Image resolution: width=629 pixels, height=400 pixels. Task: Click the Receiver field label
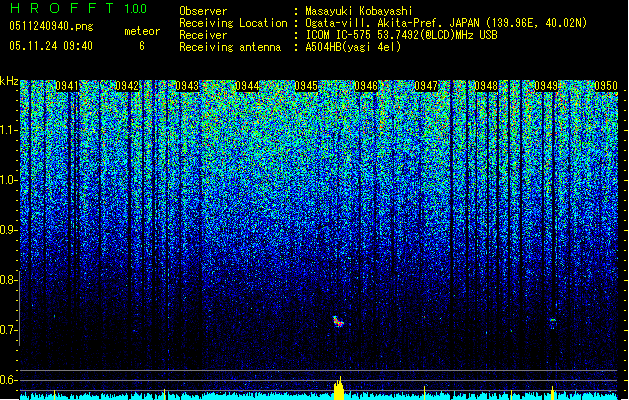point(203,35)
